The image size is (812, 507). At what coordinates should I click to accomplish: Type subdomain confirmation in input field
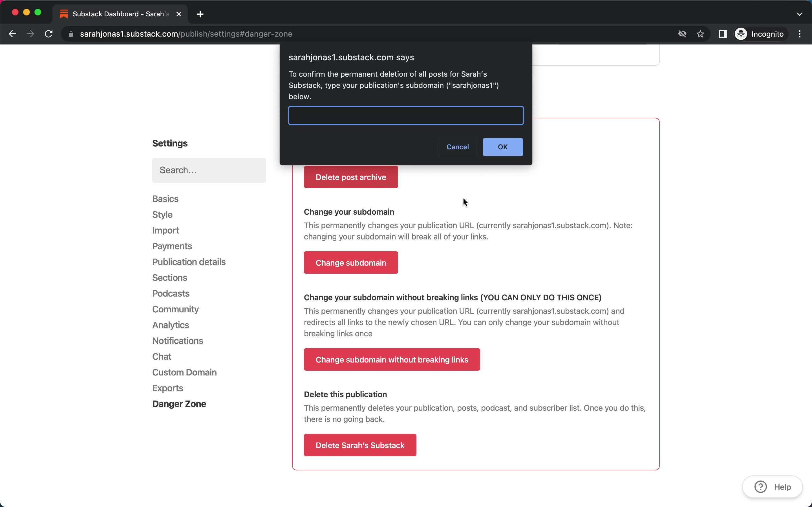click(x=406, y=115)
